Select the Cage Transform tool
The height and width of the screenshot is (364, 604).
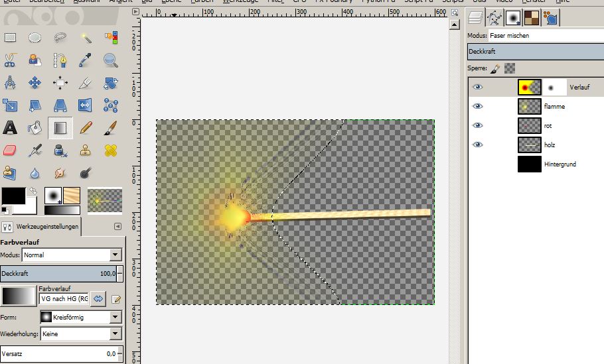point(111,105)
